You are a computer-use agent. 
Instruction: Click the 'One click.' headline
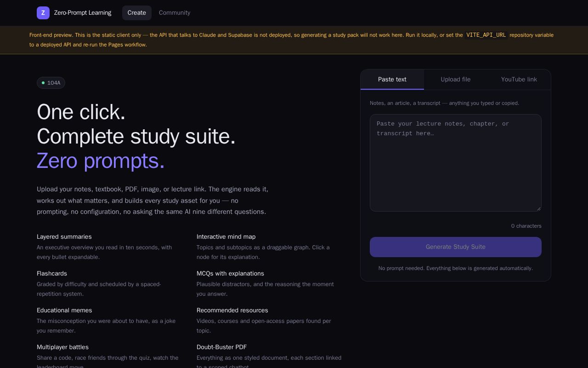[81, 112]
